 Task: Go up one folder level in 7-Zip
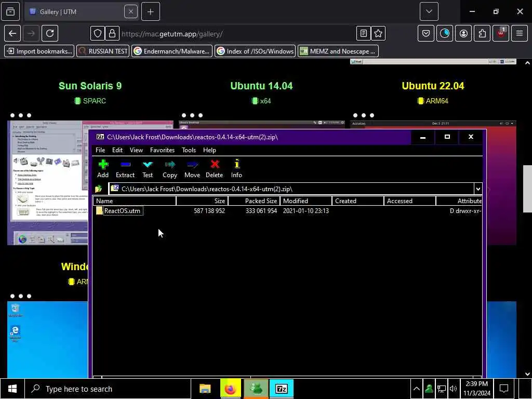pyautogui.click(x=99, y=189)
